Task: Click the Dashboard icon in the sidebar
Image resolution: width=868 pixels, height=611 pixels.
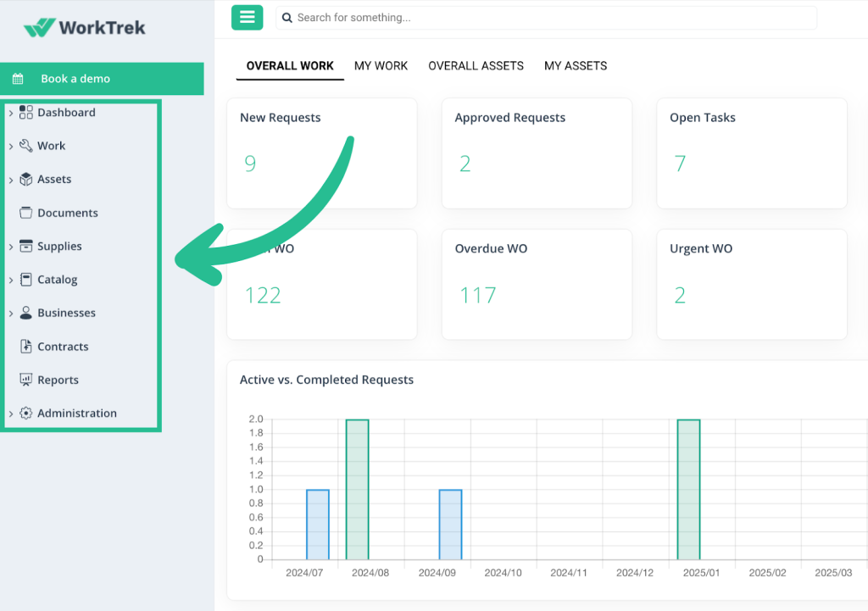Action: [x=28, y=112]
